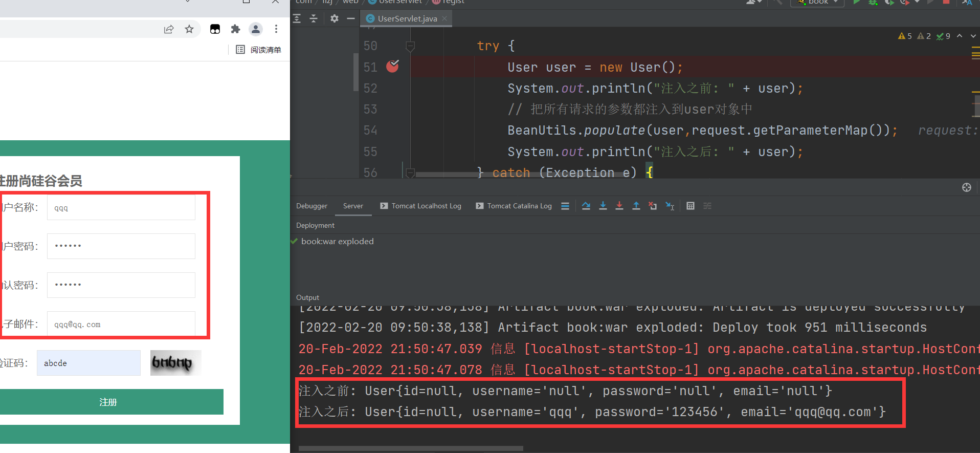Click the regist breadcrumb in the navigation bar
980x453 pixels.
(x=449, y=2)
